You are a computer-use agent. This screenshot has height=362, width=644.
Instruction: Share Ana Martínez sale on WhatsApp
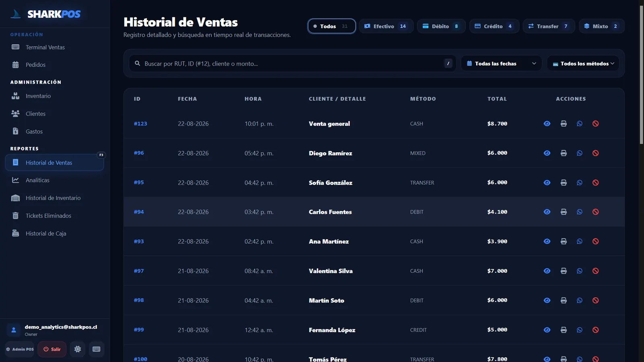point(580,241)
